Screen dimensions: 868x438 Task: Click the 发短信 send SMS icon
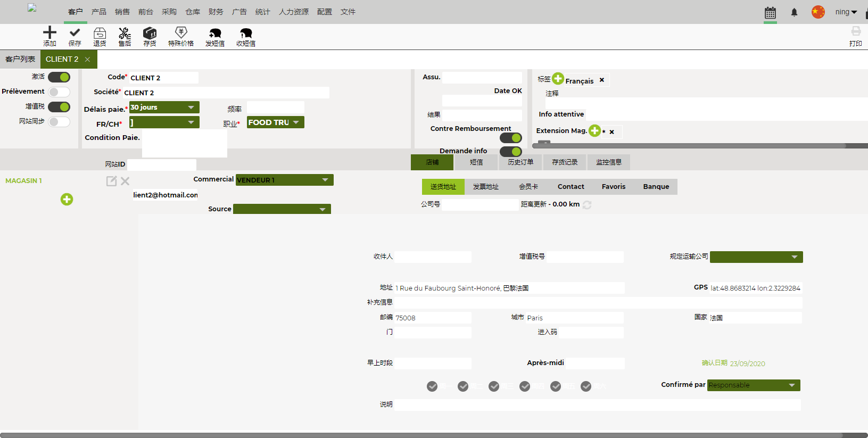coord(215,34)
